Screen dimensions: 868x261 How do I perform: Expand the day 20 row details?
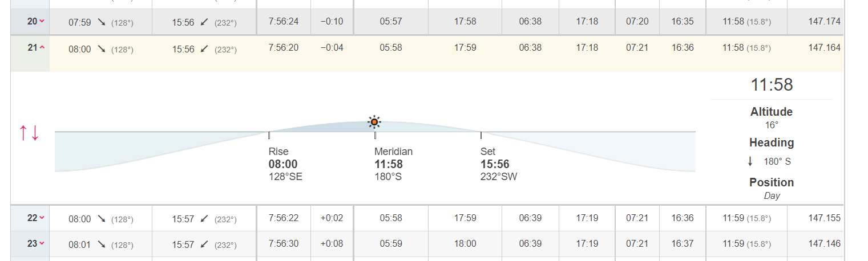tap(42, 22)
